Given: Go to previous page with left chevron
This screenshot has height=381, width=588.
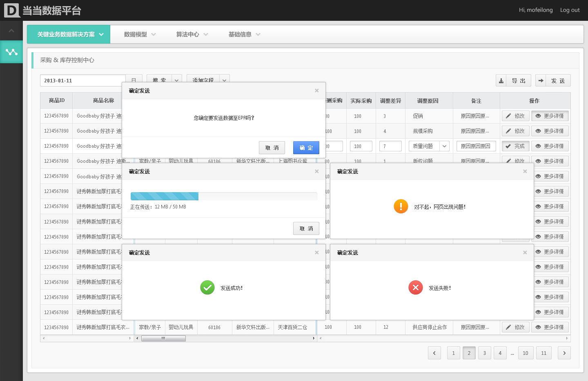Looking at the screenshot, I should (434, 353).
